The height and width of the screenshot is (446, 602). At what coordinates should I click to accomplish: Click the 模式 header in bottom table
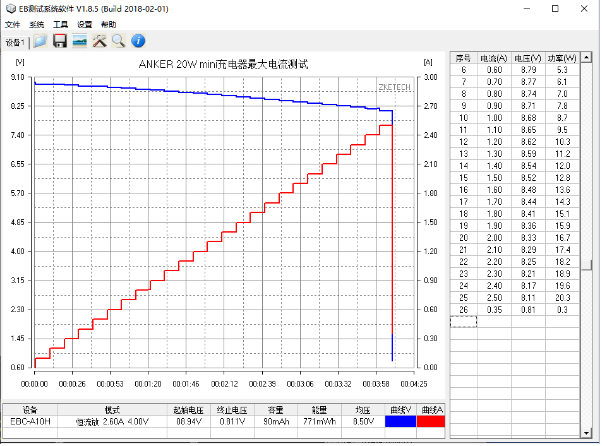(112, 410)
